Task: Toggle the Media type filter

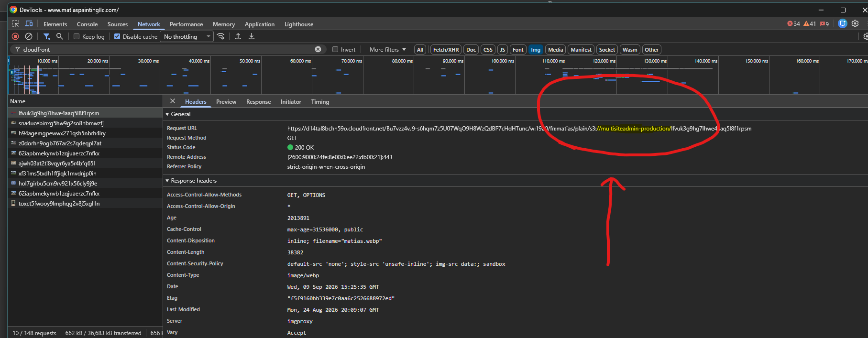Action: 555,50
